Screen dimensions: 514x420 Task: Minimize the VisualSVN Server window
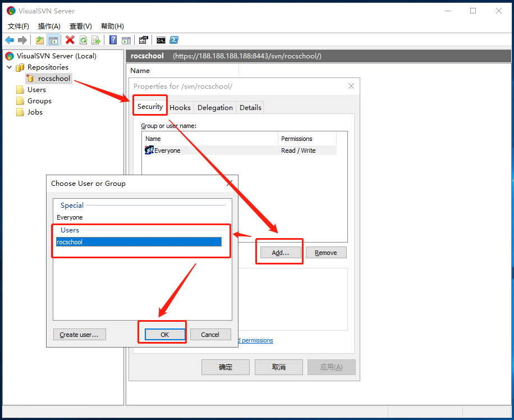[448, 11]
